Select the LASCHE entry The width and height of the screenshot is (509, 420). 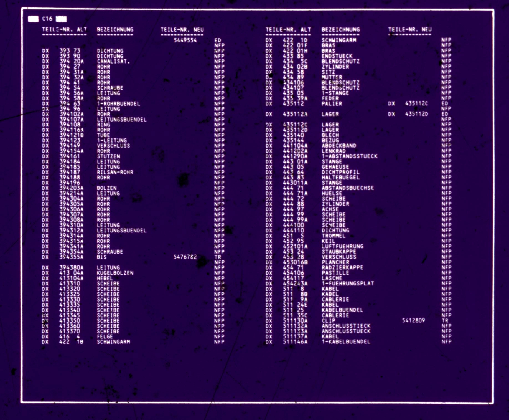(x=332, y=278)
